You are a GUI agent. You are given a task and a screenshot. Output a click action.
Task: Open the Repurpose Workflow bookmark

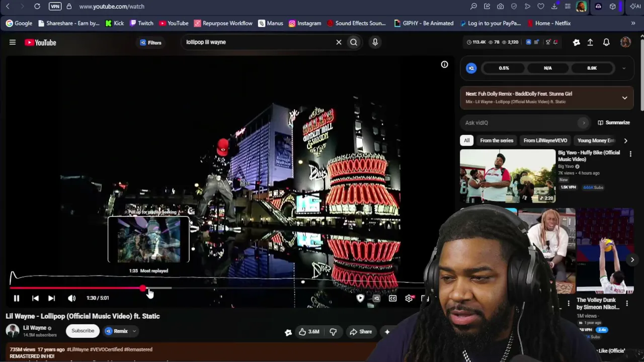(223, 23)
